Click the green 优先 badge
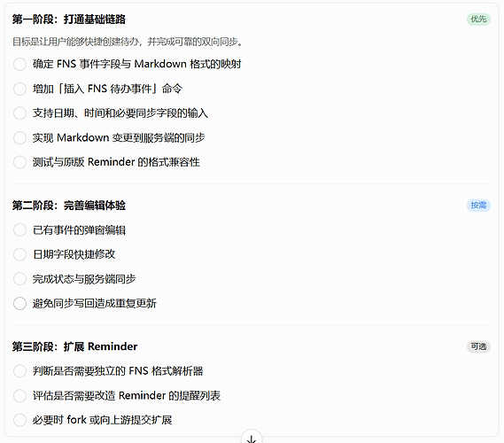The height and width of the screenshot is (443, 504). point(478,19)
